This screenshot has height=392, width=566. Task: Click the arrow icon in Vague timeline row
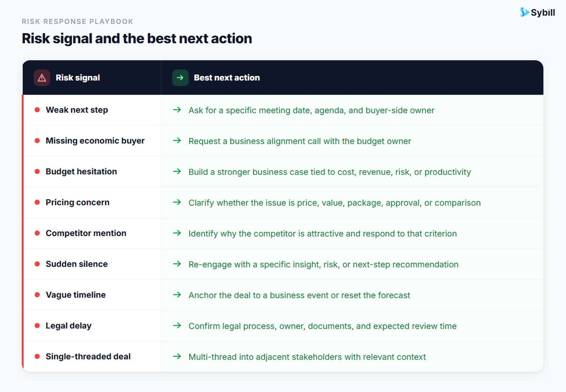pos(177,295)
